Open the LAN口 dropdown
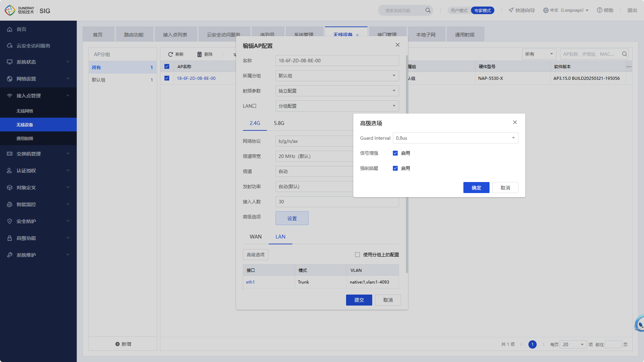This screenshot has width=644, height=362. [x=337, y=106]
